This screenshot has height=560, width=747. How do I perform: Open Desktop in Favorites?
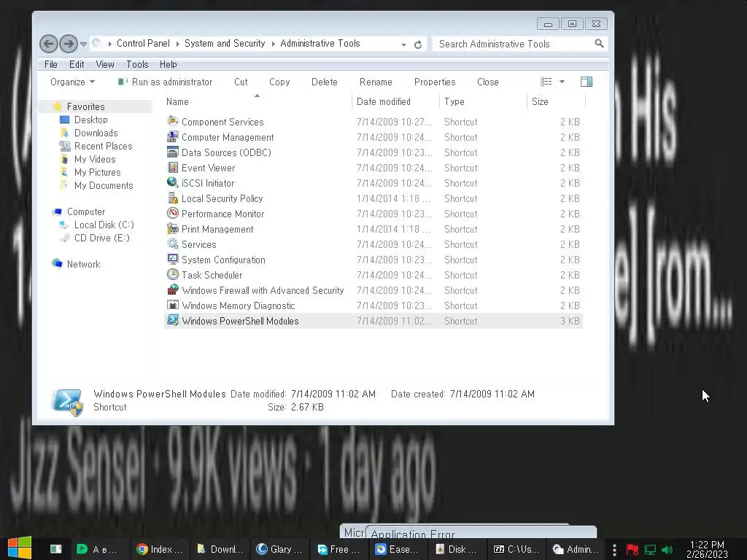90,120
